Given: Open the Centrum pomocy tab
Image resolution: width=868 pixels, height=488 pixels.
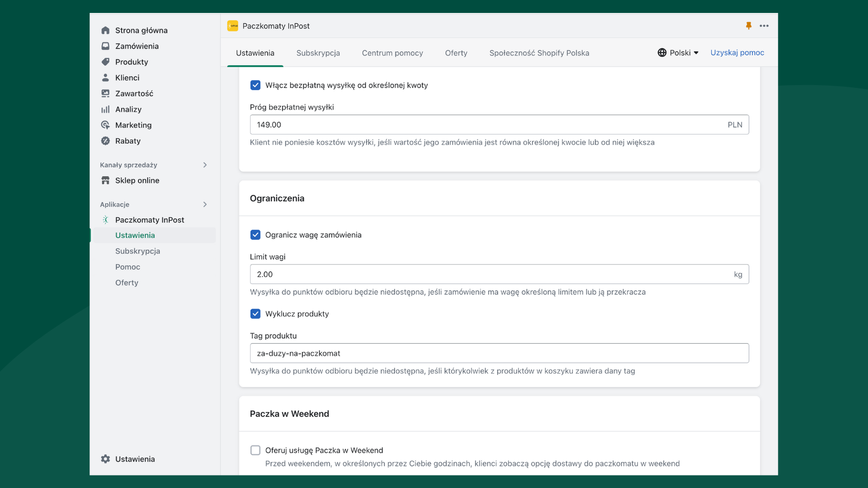Looking at the screenshot, I should pyautogui.click(x=392, y=53).
